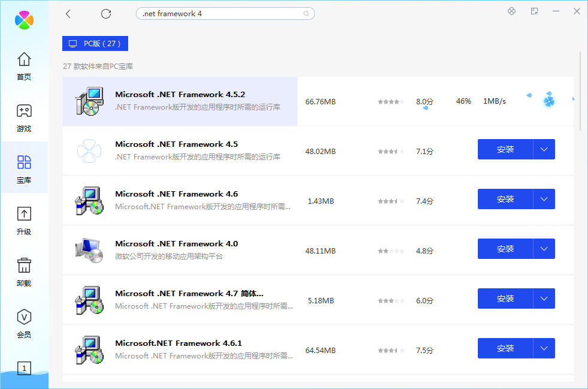The image size is (588, 389).
Task: Click 微软公司开发的移动应用架构平台 description
Action: pos(169,257)
